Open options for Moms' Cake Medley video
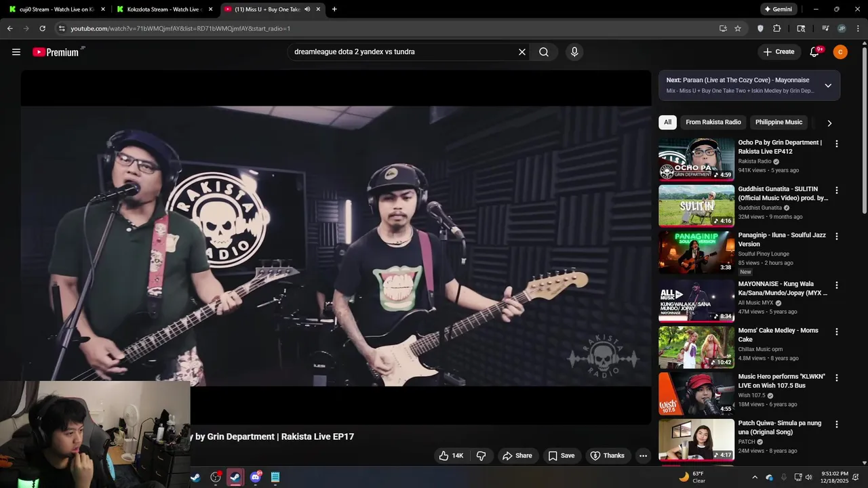Image resolution: width=868 pixels, height=488 pixels. (x=837, y=331)
